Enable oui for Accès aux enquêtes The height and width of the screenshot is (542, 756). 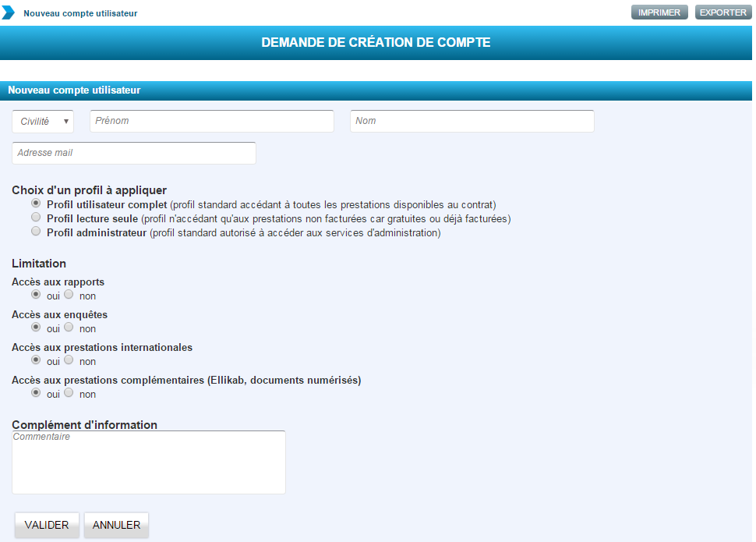point(36,328)
